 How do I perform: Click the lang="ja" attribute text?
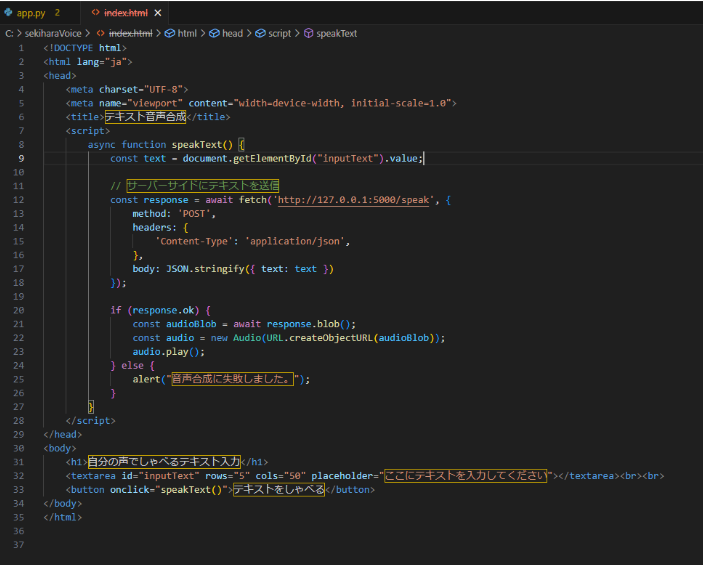pyautogui.click(x=102, y=62)
